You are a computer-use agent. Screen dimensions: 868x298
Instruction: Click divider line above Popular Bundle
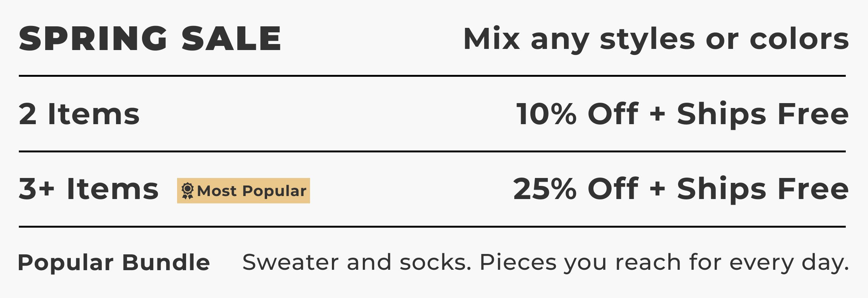tap(432, 227)
